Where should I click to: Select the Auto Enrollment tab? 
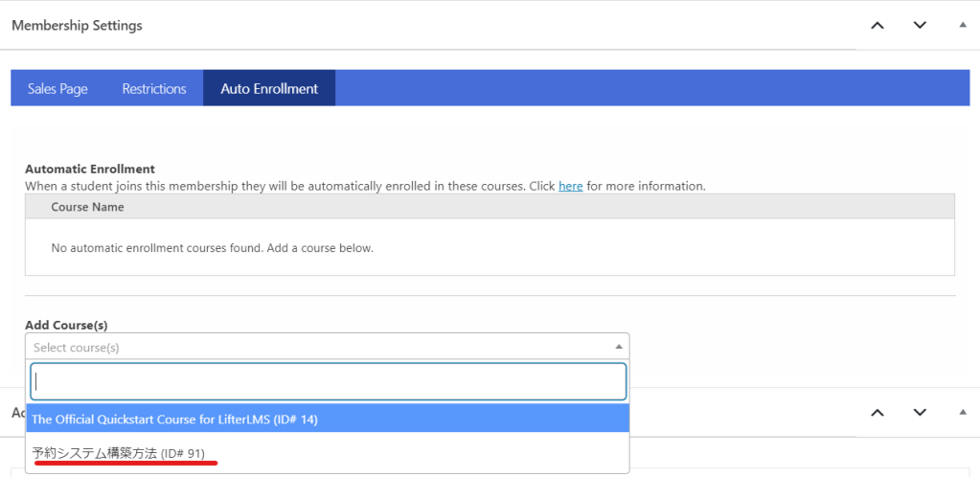tap(269, 89)
